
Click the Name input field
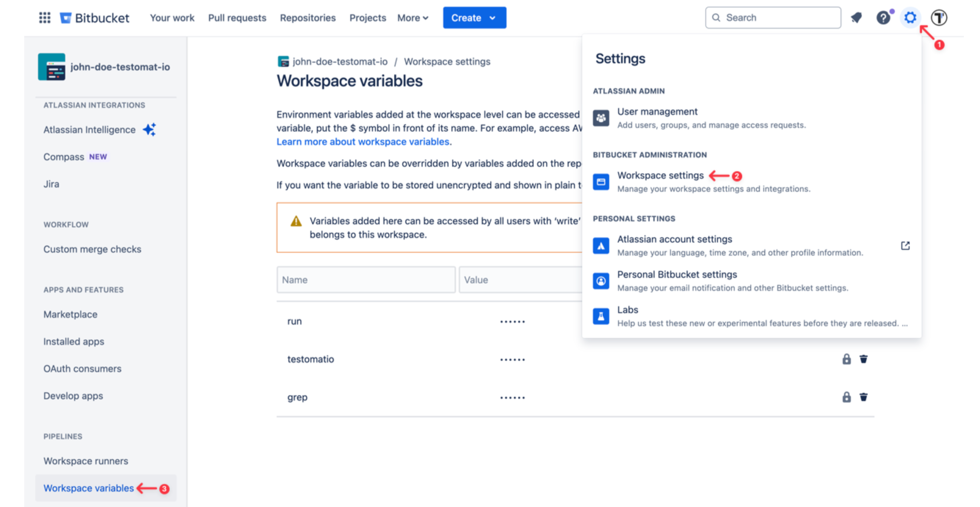(x=365, y=280)
